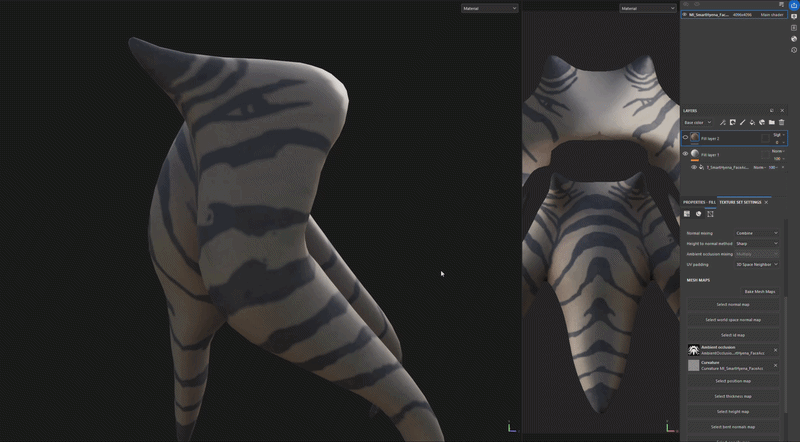Viewport: 800px width, 442px height.
Task: Open Normal mixing Combine dropdown
Action: click(757, 233)
